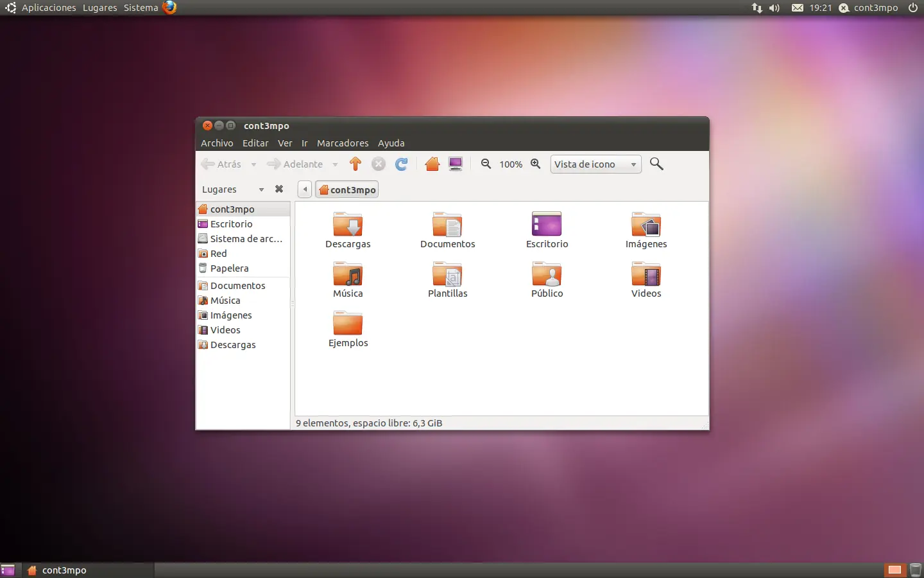
Task: Open the search magnifier tool
Action: 656,164
